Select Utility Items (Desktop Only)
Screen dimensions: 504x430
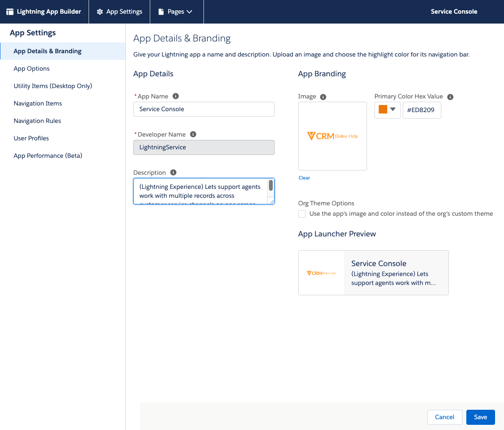(x=53, y=86)
